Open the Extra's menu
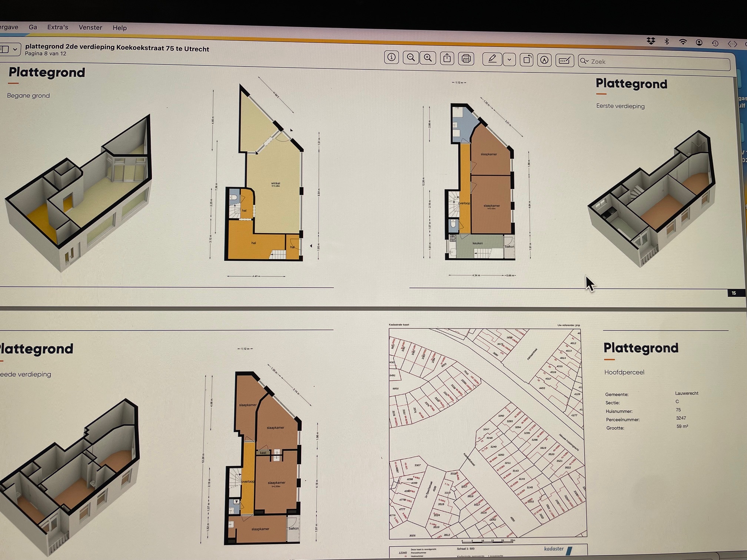This screenshot has width=747, height=560. 58,27
